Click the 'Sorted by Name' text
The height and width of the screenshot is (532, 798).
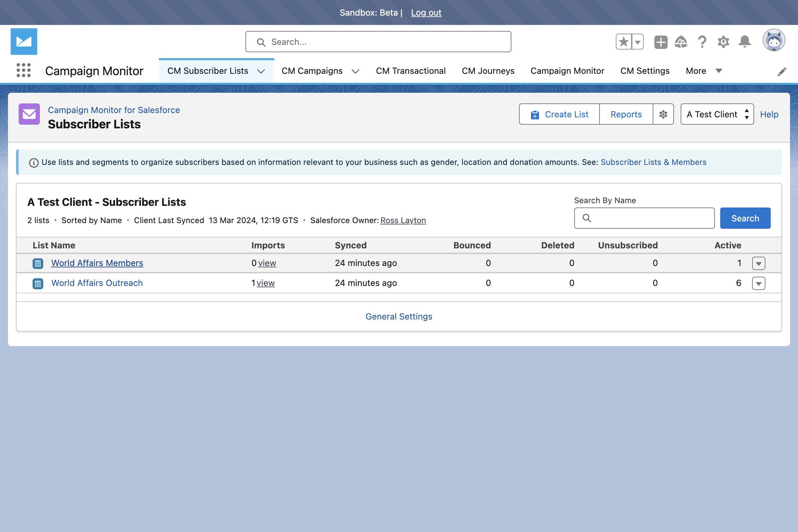tap(92, 220)
